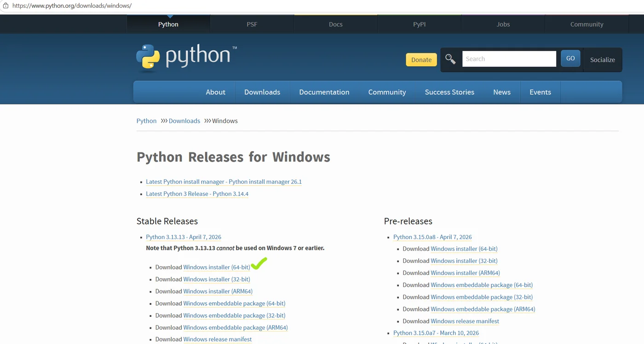Download pre-release Windows embeddable package (64-bit)
The image size is (644, 344).
[482, 285]
